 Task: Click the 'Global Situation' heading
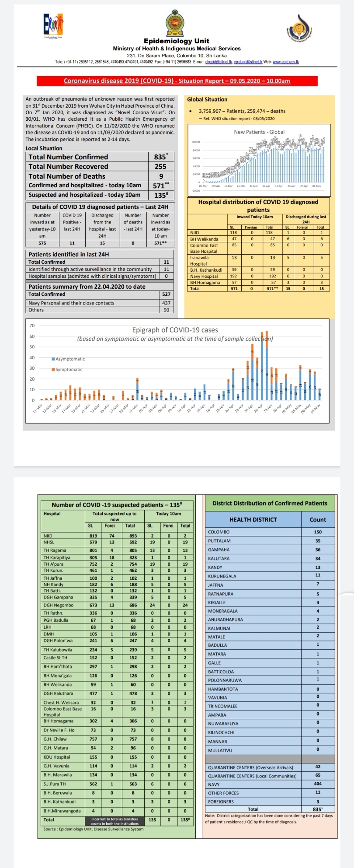pyautogui.click(x=207, y=99)
